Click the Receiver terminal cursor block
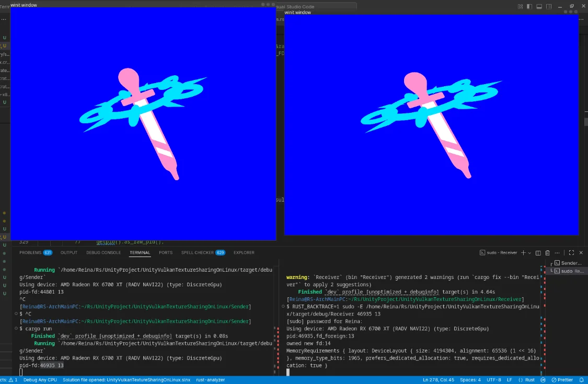The image size is (588, 384). pos(288,372)
